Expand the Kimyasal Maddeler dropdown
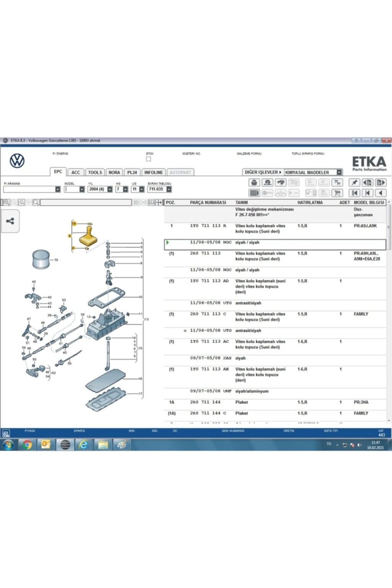Image resolution: width=392 pixels, height=588 pixels. pos(339,172)
